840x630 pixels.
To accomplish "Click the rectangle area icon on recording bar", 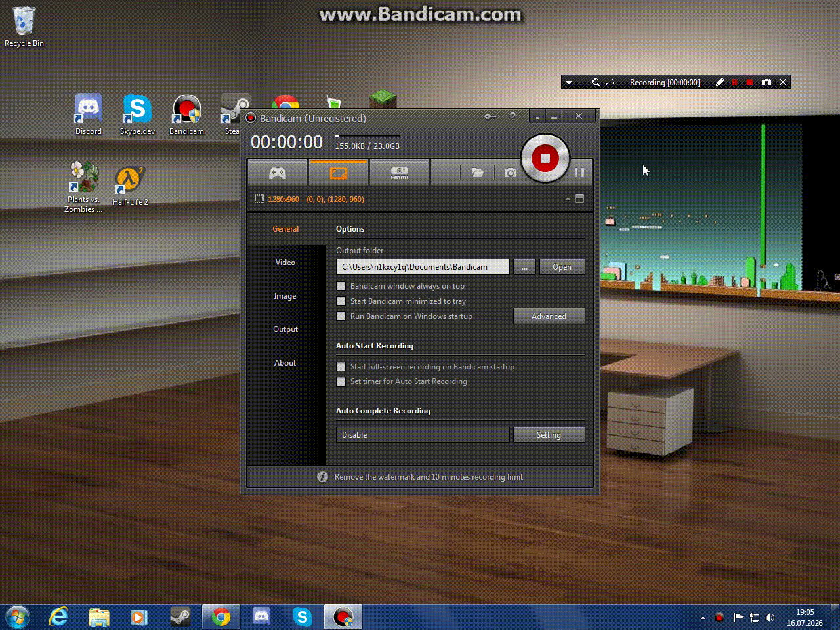I will pos(610,83).
